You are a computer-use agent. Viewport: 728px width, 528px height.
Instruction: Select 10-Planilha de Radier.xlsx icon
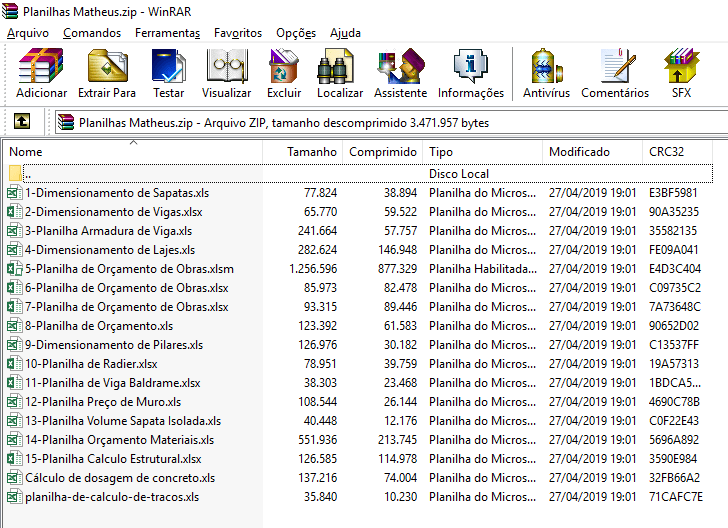tap(15, 364)
